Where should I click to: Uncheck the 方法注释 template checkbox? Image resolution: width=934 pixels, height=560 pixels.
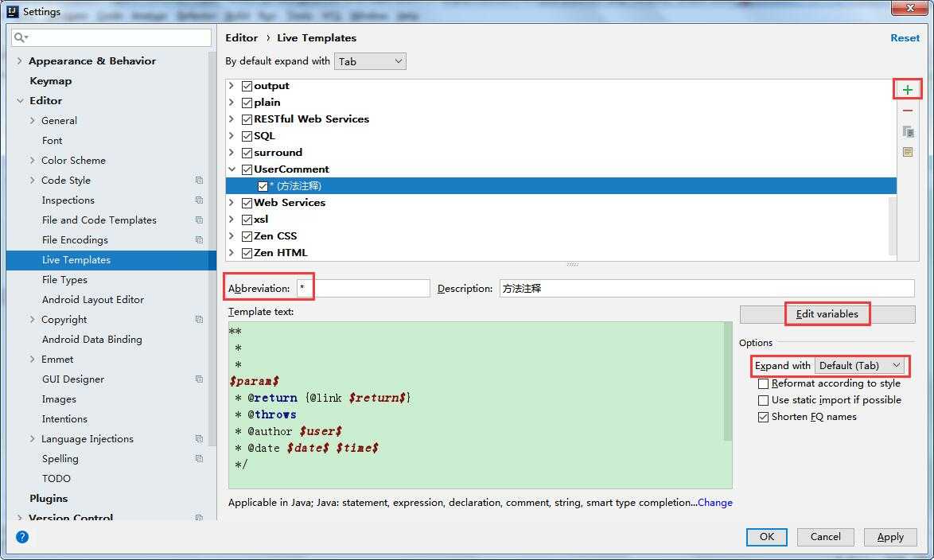tap(263, 186)
